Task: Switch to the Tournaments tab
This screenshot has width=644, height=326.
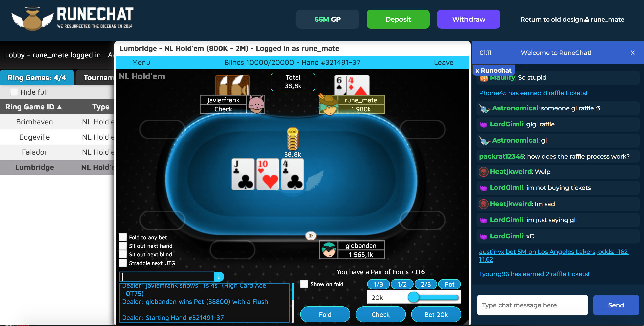Action: (95, 77)
